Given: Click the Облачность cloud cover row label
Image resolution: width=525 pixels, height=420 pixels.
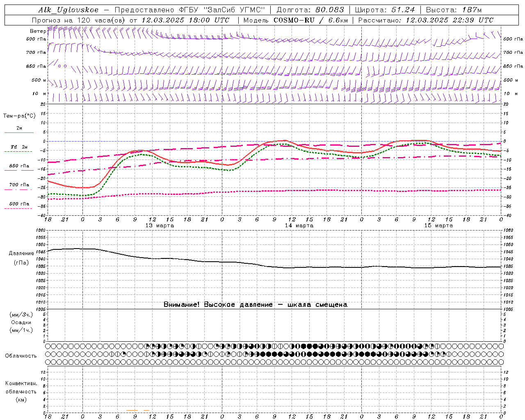Looking at the screenshot, I should pos(21,356).
